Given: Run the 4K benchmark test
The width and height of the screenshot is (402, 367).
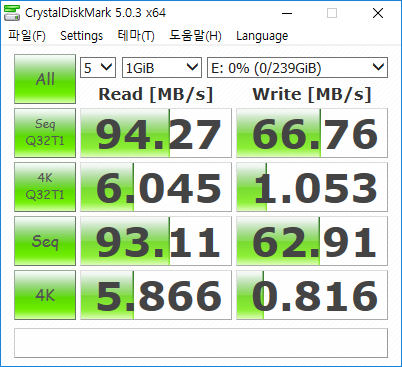Looking at the screenshot, I should [45, 295].
